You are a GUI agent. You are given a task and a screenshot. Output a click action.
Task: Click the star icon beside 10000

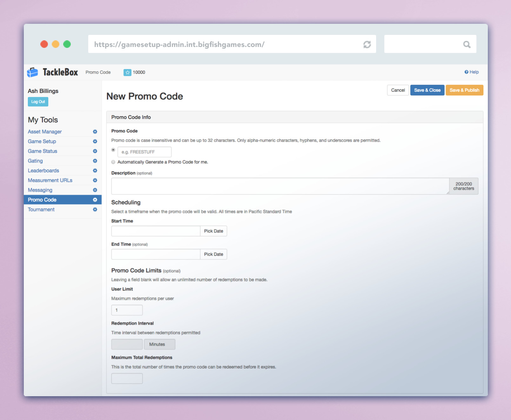coord(127,72)
